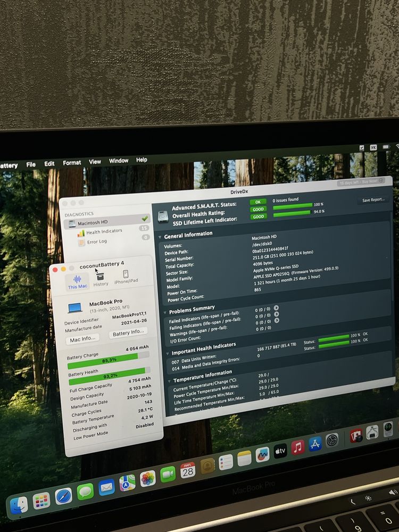Open the Format menu
399x532 pixels.
(x=72, y=163)
